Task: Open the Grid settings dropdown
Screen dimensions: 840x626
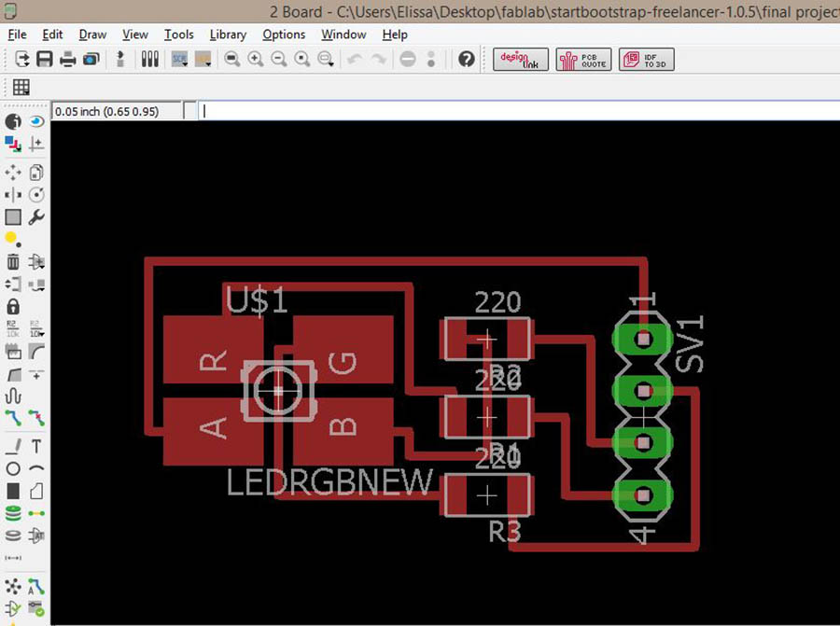Action: (x=21, y=87)
